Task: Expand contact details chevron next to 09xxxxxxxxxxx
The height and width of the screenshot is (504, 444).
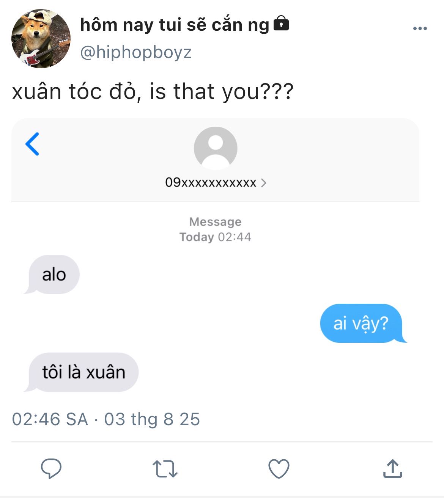Action: (264, 183)
